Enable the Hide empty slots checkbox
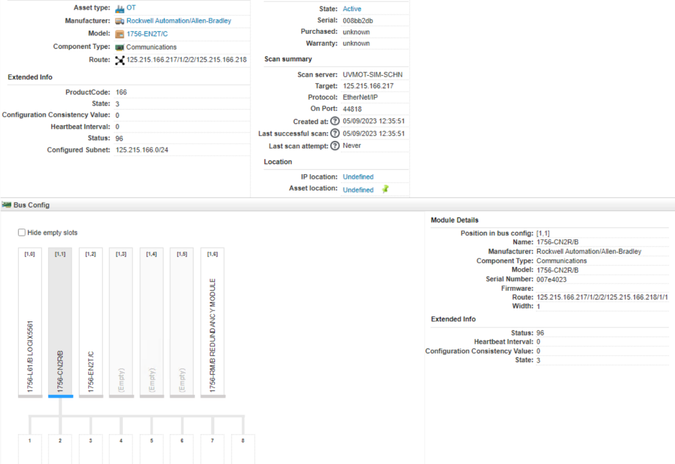The height and width of the screenshot is (464, 675). (x=22, y=233)
